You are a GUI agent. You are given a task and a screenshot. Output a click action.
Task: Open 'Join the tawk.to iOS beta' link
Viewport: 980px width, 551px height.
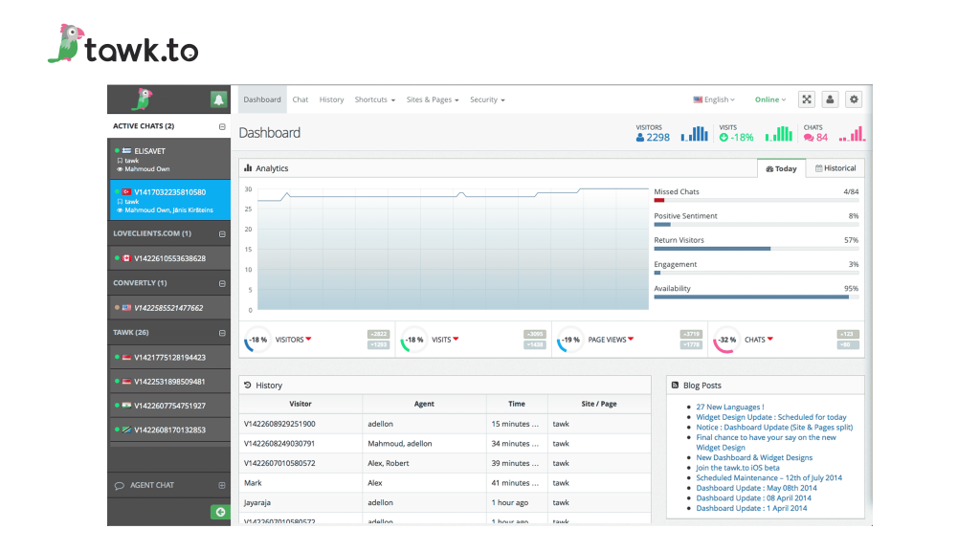tap(738, 468)
